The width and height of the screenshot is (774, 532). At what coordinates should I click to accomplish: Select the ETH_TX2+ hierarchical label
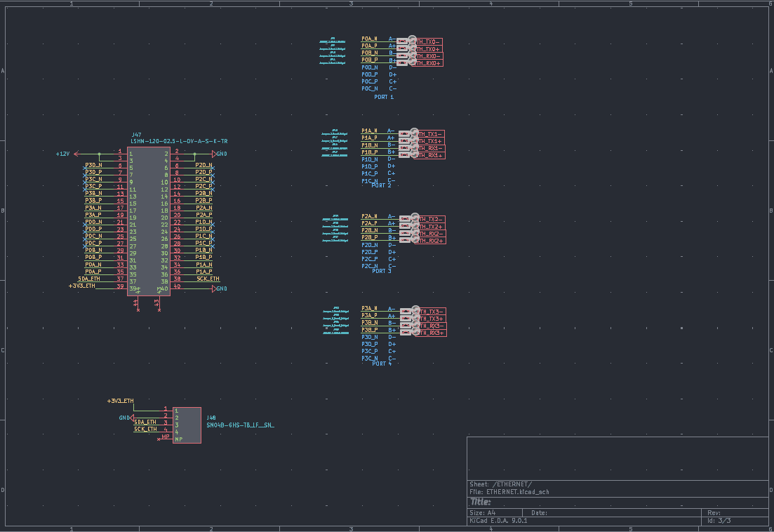coord(430,227)
